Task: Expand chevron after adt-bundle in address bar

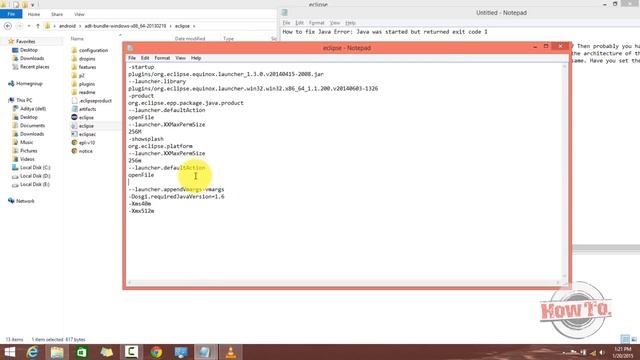Action: 170,26
